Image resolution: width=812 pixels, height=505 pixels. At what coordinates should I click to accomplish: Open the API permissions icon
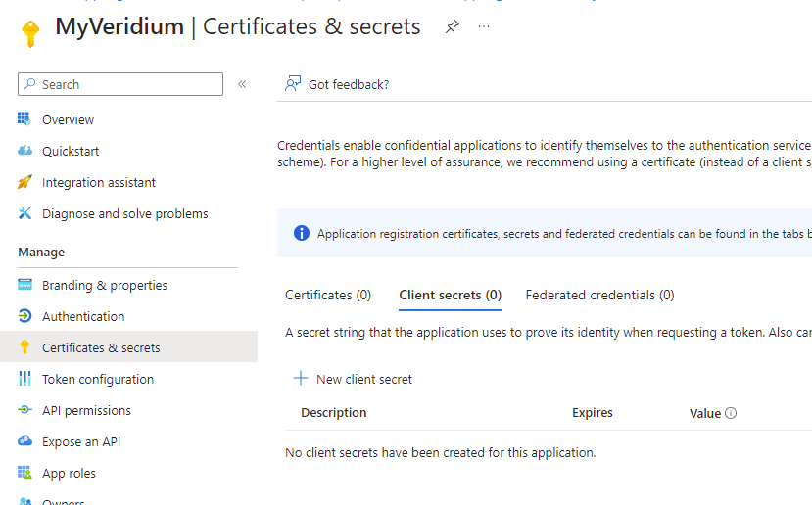[24, 410]
